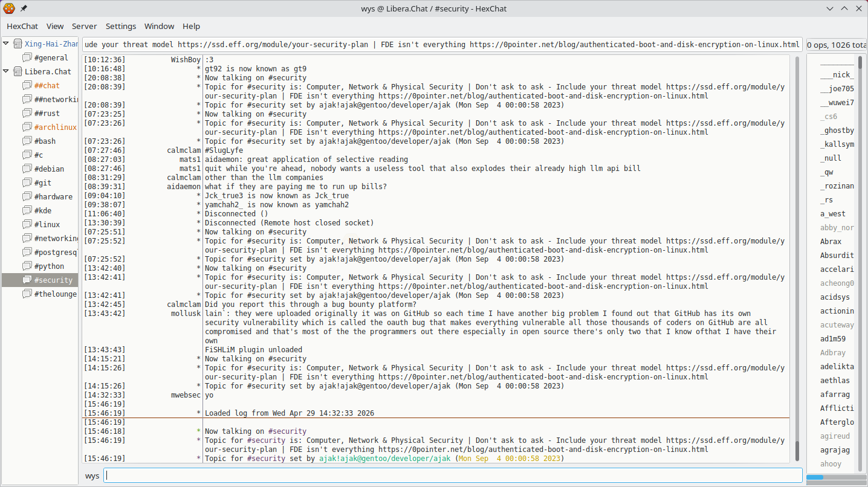Viewport: 868px width, 487px height.
Task: Click 'other than the llm companies' message
Action: pos(264,178)
